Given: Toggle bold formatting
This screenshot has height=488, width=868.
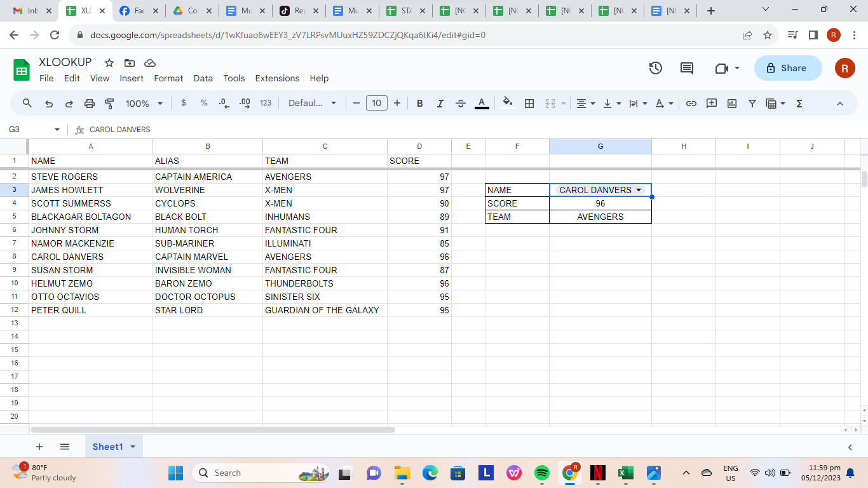Looking at the screenshot, I should (x=419, y=103).
